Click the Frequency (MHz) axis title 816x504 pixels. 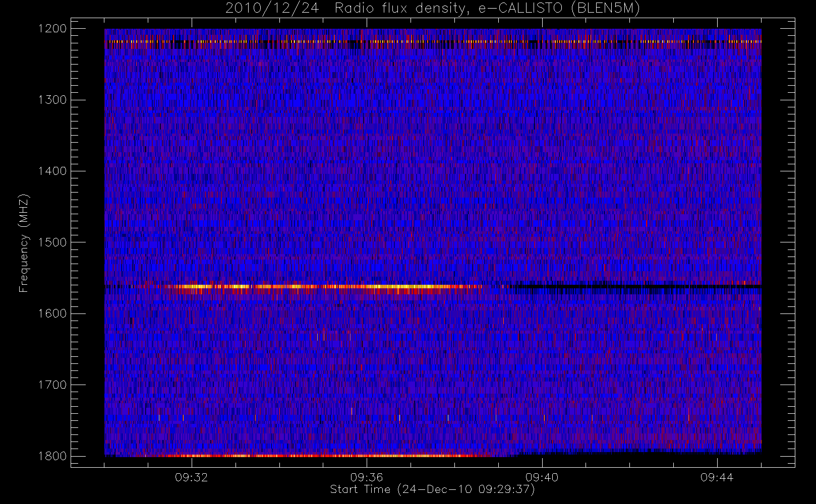pyautogui.click(x=24, y=243)
